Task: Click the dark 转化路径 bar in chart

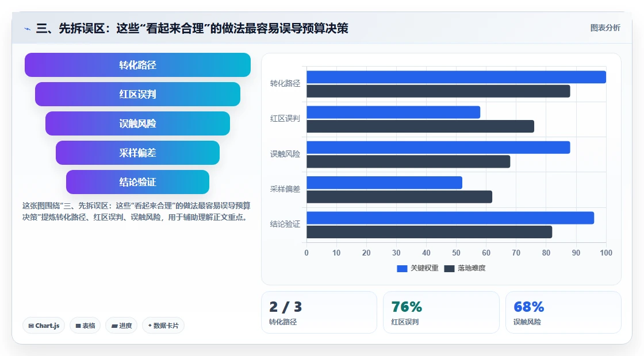Action: pyautogui.click(x=438, y=91)
